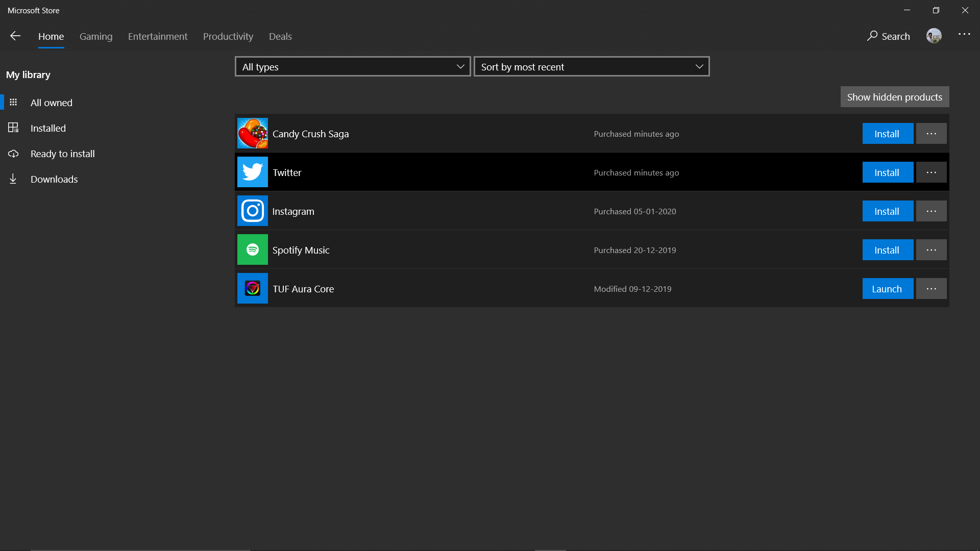
Task: Click the Installed tiles icon in the sidebar
Action: [13, 128]
